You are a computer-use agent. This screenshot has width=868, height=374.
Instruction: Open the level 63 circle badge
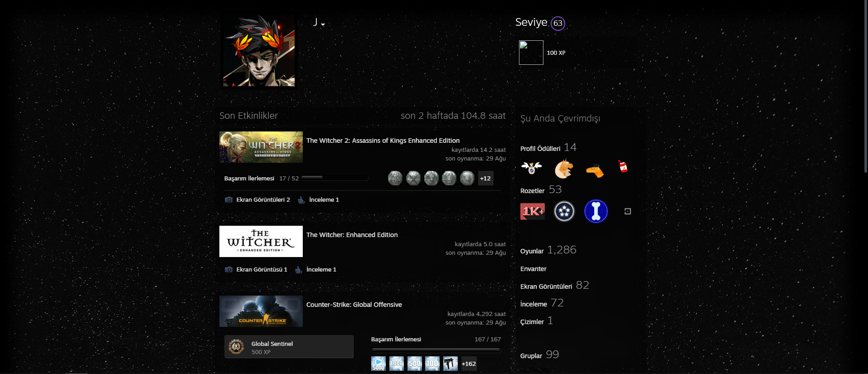[x=558, y=23]
